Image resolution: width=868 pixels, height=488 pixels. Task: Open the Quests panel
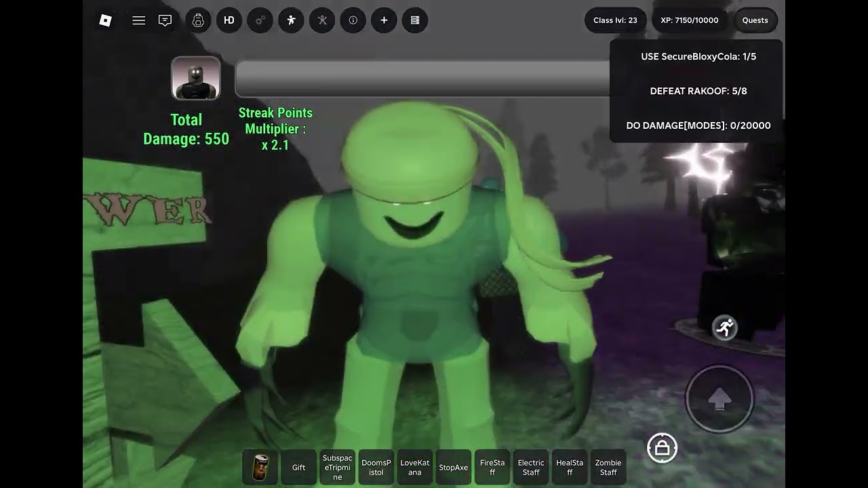point(755,20)
